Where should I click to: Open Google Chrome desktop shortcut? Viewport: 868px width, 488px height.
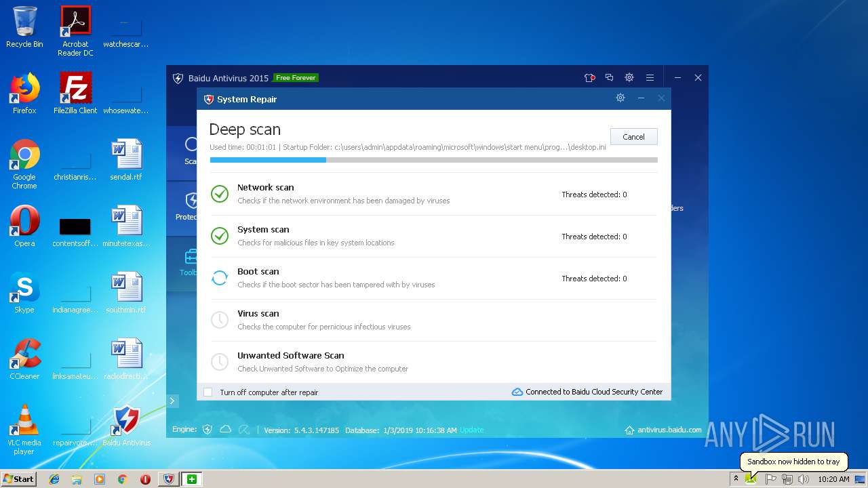point(24,164)
